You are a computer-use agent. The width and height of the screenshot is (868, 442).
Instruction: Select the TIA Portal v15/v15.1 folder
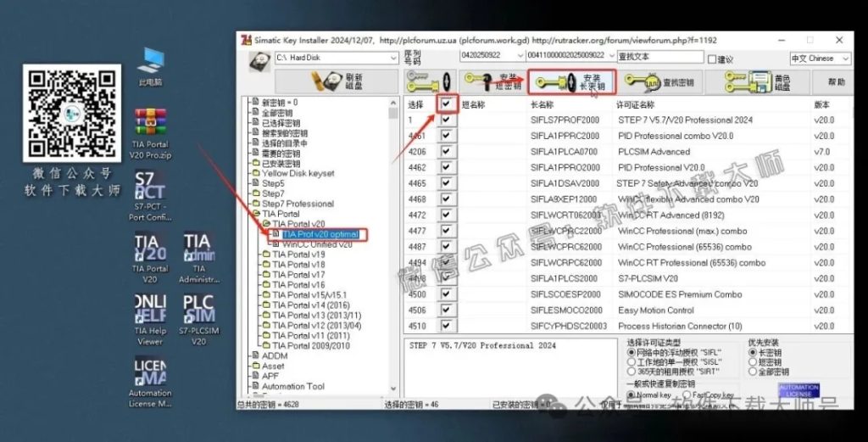(x=309, y=295)
